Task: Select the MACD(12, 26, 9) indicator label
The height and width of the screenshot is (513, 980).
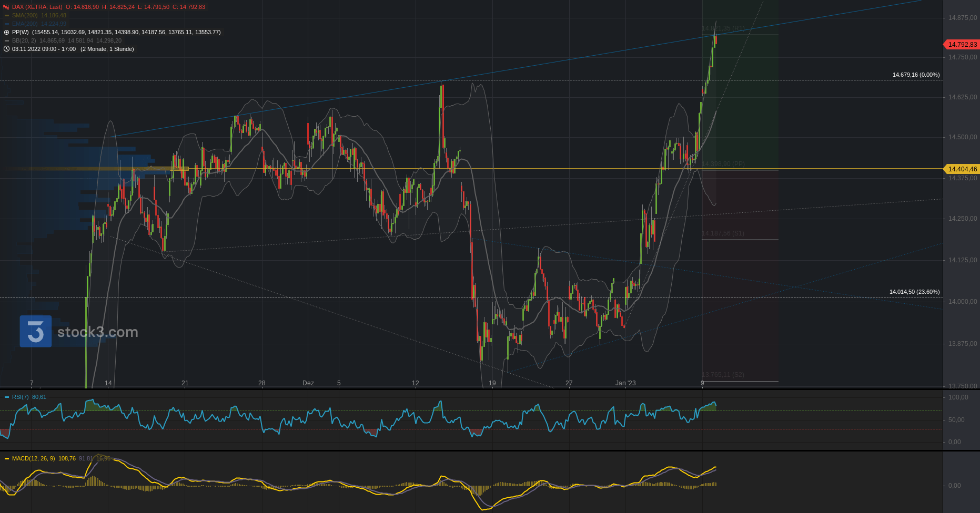Action: (34, 458)
